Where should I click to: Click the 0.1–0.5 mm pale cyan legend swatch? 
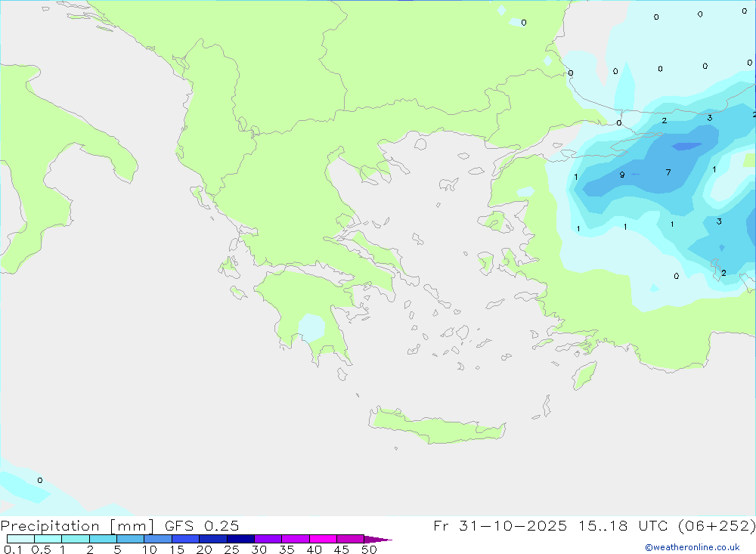(x=20, y=539)
